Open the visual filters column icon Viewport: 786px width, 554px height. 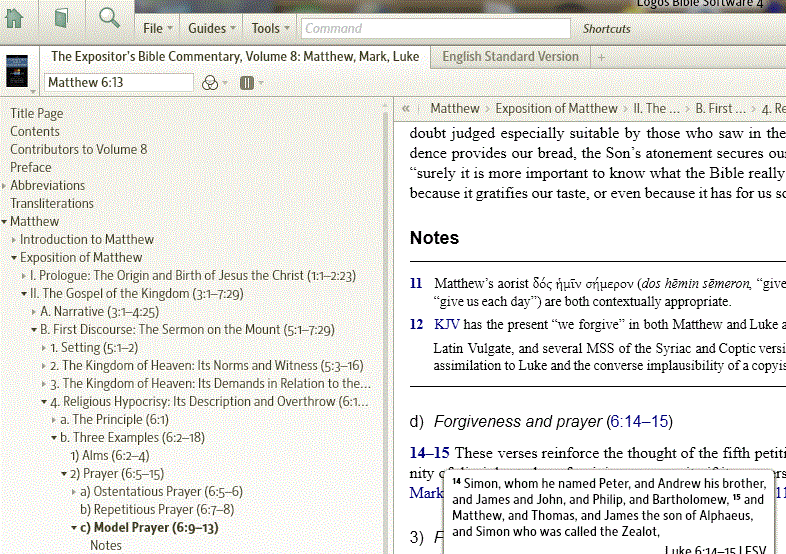pos(247,83)
